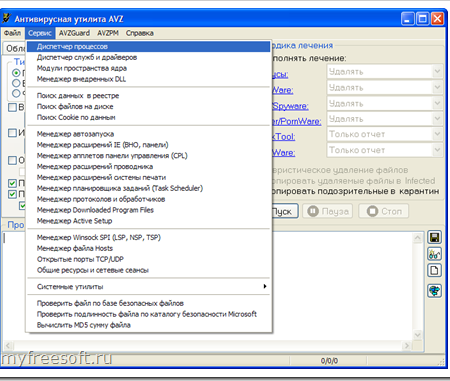Open Поиск Cookie по данным

click(x=149, y=117)
